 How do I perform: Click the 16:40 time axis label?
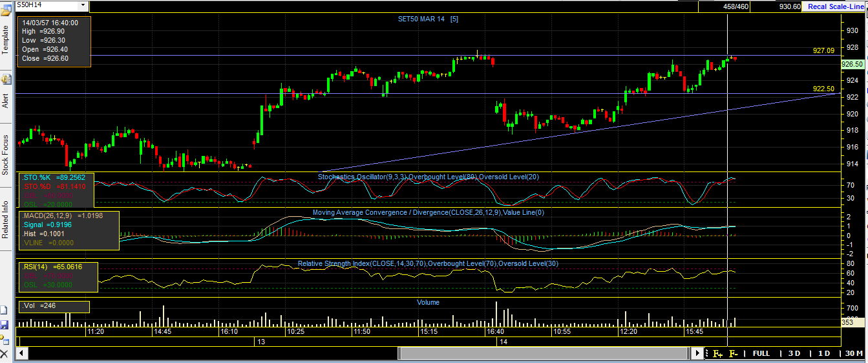point(495,331)
